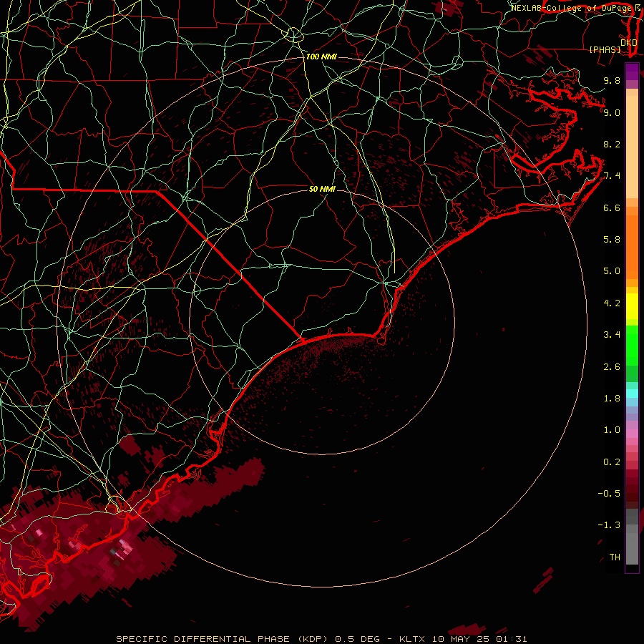The height and width of the screenshot is (644, 644).
Task: Click the 100 NMI range ring label
Action: pos(321,57)
